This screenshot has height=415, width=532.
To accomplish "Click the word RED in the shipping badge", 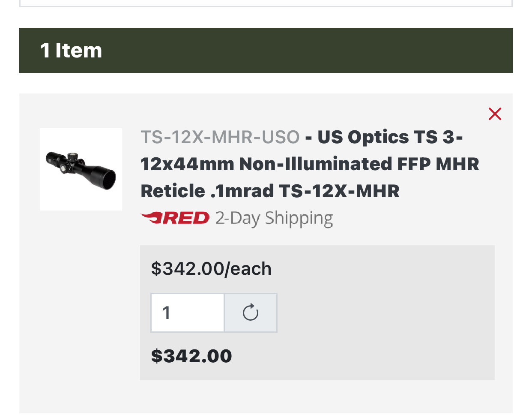I will (185, 218).
